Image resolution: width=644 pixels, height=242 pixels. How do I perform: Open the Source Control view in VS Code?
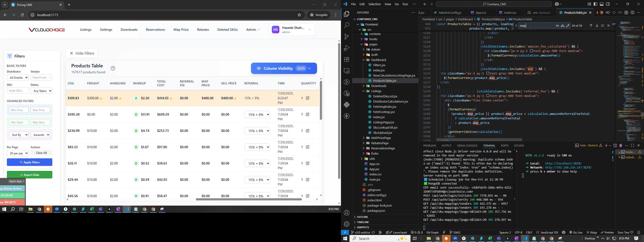point(347,37)
